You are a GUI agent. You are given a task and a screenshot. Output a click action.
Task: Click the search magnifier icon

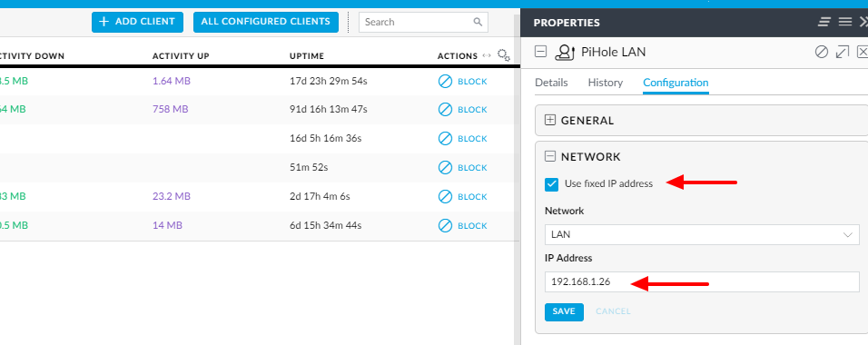point(478,22)
